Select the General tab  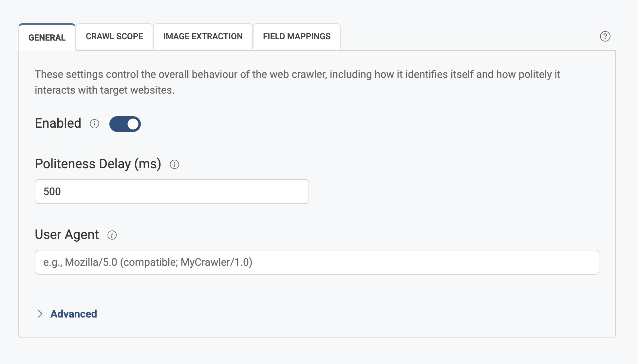pyautogui.click(x=47, y=38)
